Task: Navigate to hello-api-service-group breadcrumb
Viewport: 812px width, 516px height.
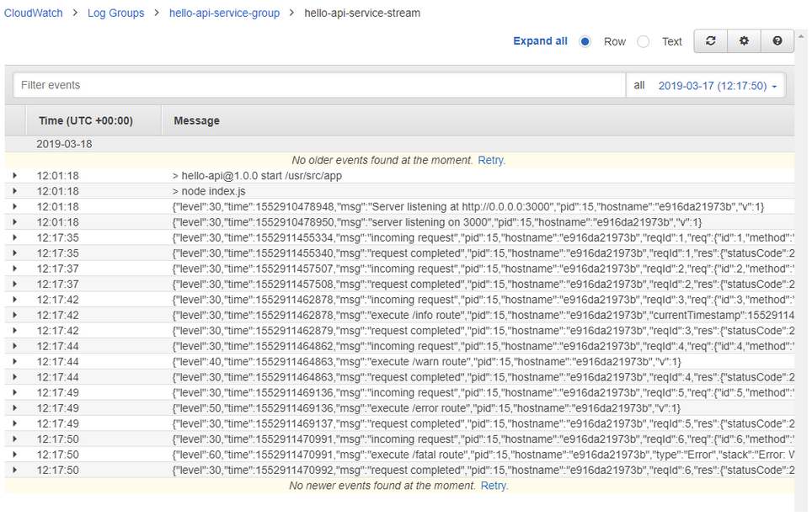Action: 224,13
